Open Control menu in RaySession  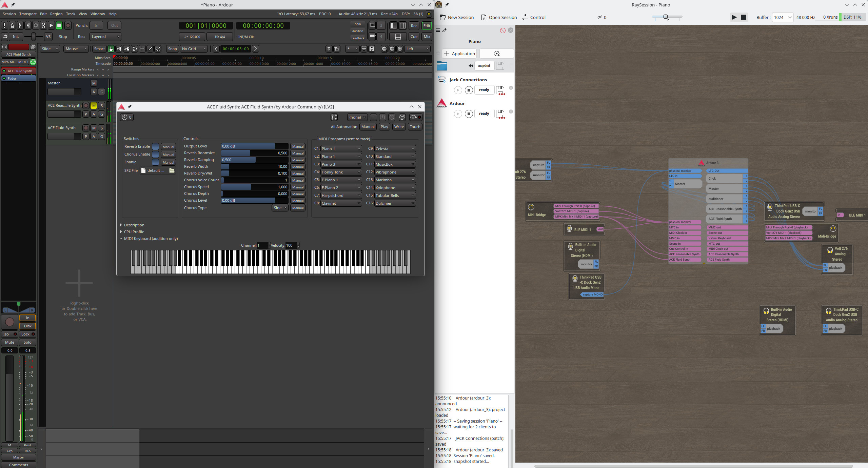click(x=534, y=17)
